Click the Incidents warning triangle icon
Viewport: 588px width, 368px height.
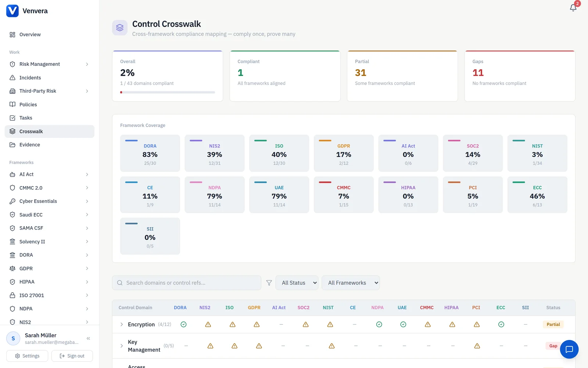pos(12,78)
